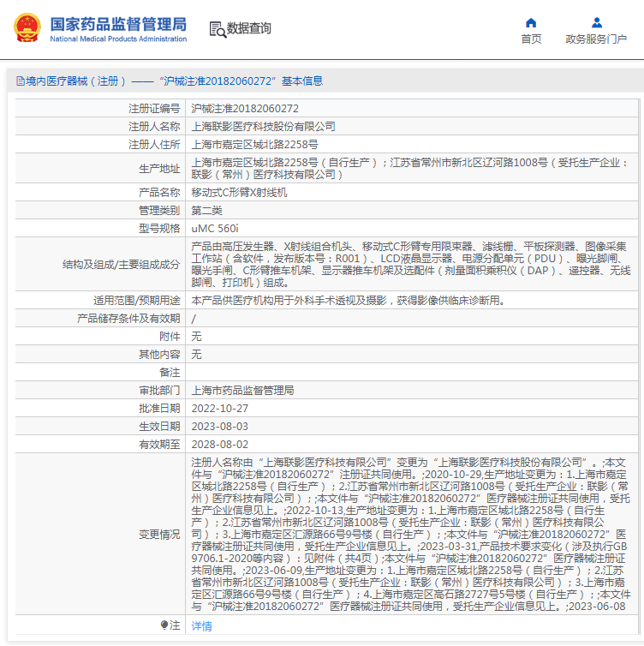Open 政务服务门户 user icon

click(x=597, y=22)
